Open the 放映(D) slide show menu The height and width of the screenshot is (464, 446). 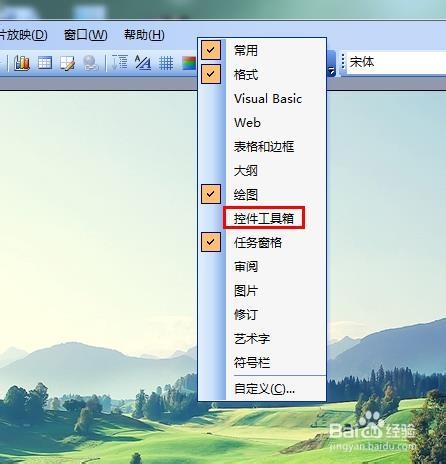24,35
